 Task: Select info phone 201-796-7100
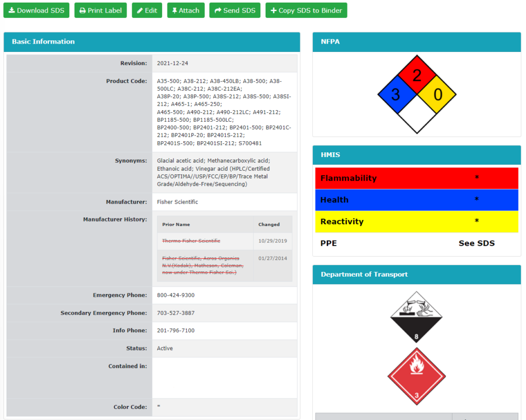[x=176, y=330]
